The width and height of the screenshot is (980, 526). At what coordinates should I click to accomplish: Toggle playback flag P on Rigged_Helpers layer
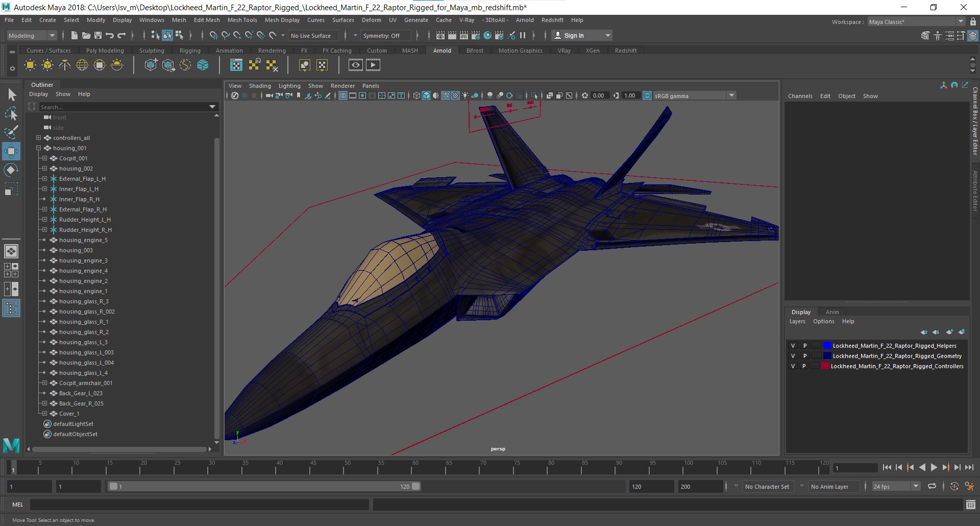[x=805, y=346]
